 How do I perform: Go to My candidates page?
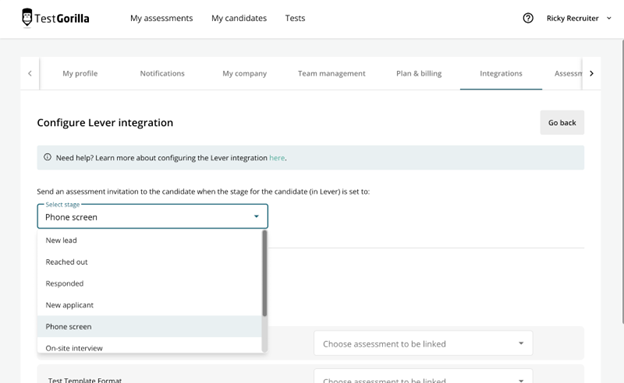[x=239, y=18]
